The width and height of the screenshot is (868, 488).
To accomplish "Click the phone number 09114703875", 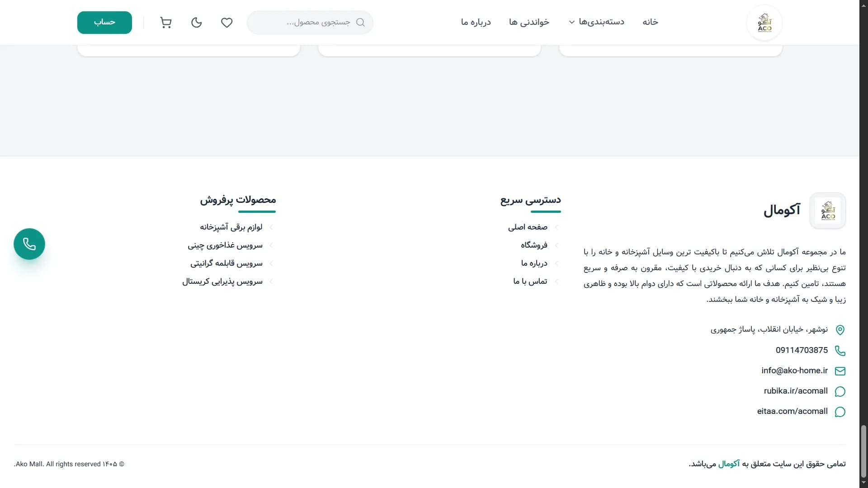I will (802, 350).
